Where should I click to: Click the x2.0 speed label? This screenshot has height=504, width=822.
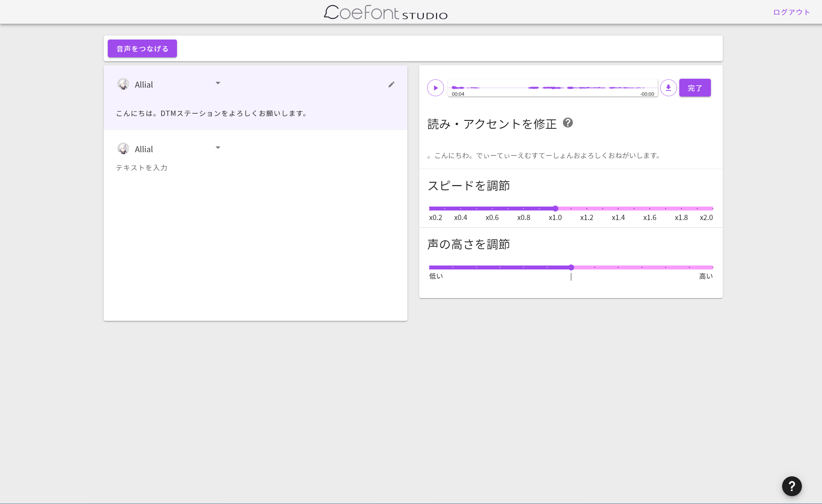[706, 218]
